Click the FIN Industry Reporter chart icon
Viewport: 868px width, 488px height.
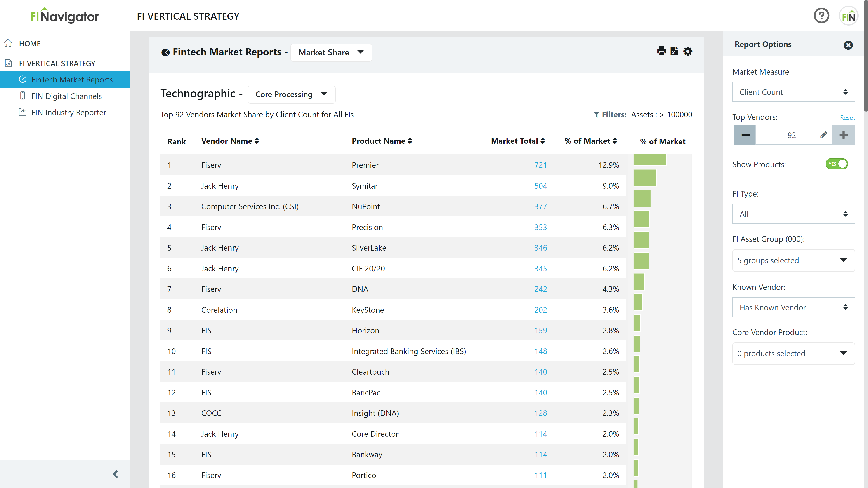click(x=23, y=112)
